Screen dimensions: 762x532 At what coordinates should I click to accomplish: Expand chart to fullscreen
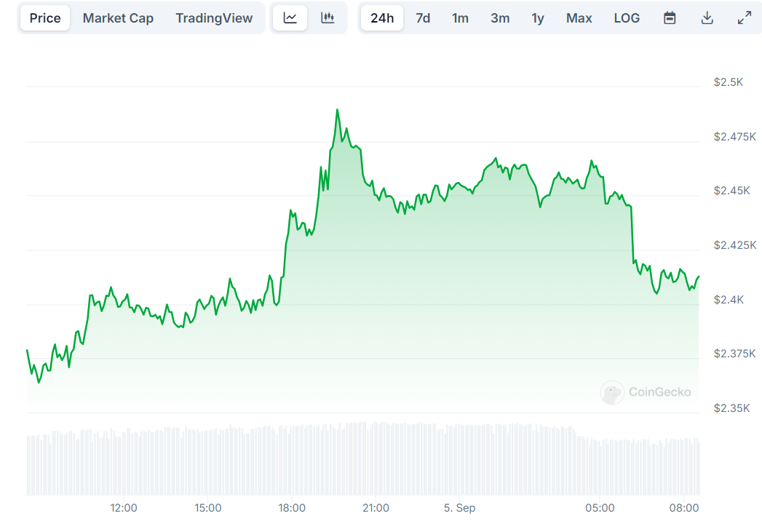point(744,18)
